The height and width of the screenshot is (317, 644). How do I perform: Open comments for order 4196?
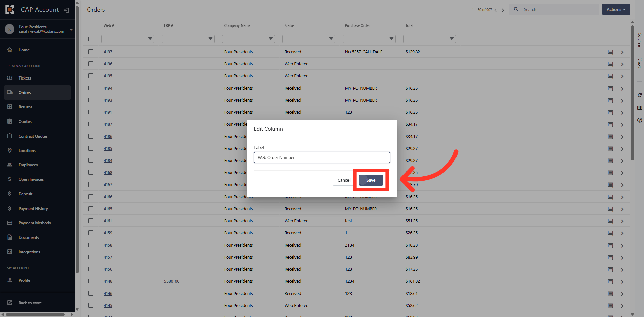click(x=610, y=64)
